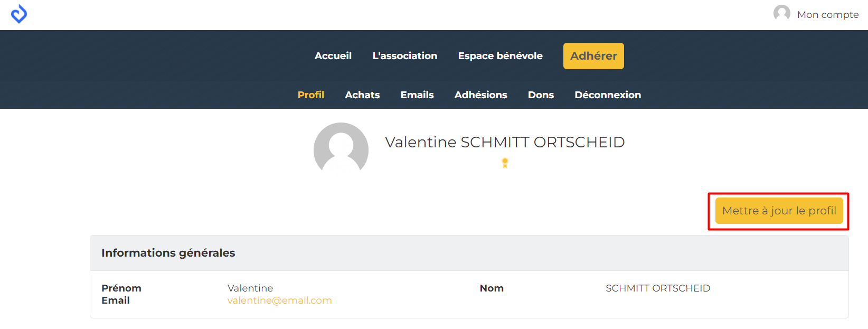Open Espace bénévole section
Image resolution: width=868 pixels, height=329 pixels.
click(x=501, y=56)
